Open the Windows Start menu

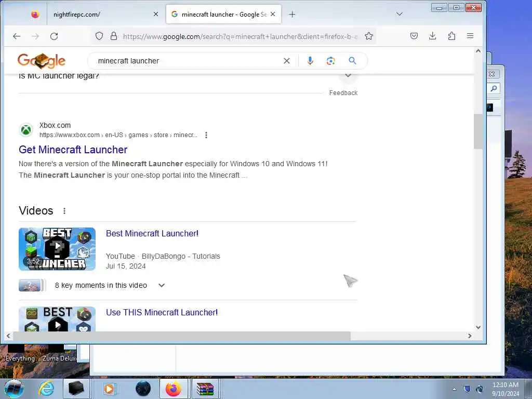click(14, 389)
